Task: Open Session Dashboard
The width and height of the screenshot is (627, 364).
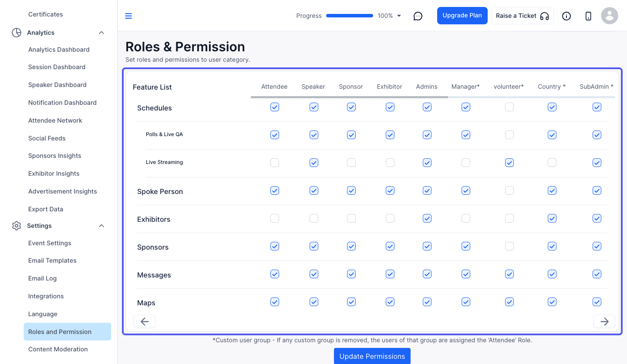Action: (x=57, y=67)
